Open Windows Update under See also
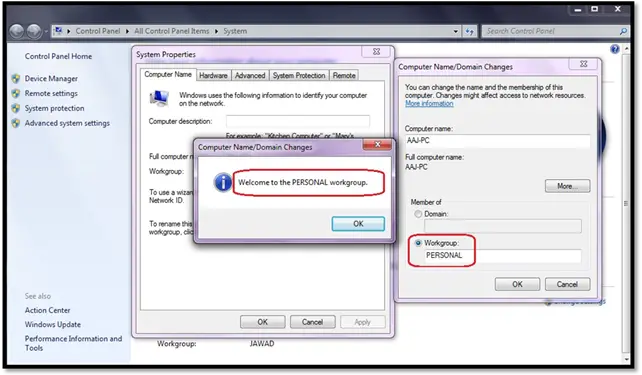 [53, 324]
